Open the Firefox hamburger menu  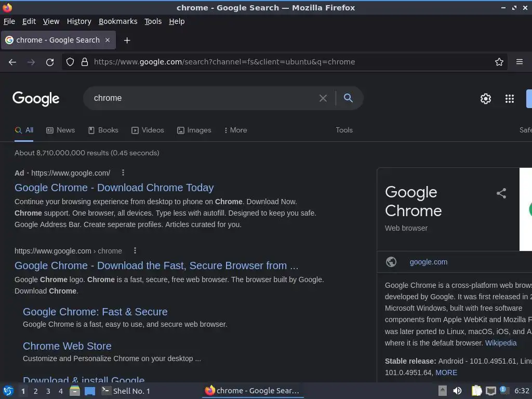[x=520, y=62]
